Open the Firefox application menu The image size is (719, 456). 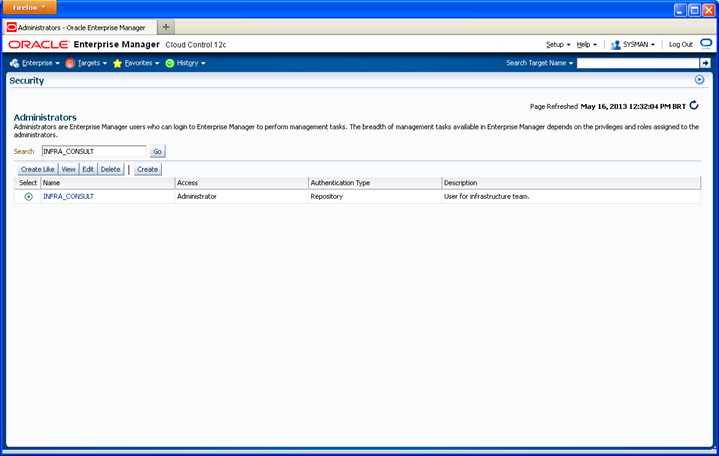coord(30,7)
